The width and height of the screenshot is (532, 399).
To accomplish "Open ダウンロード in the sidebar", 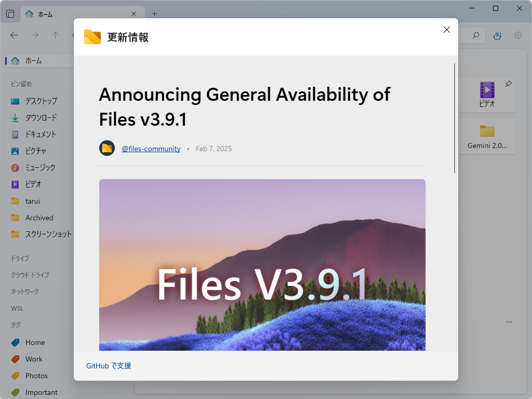I will (41, 117).
